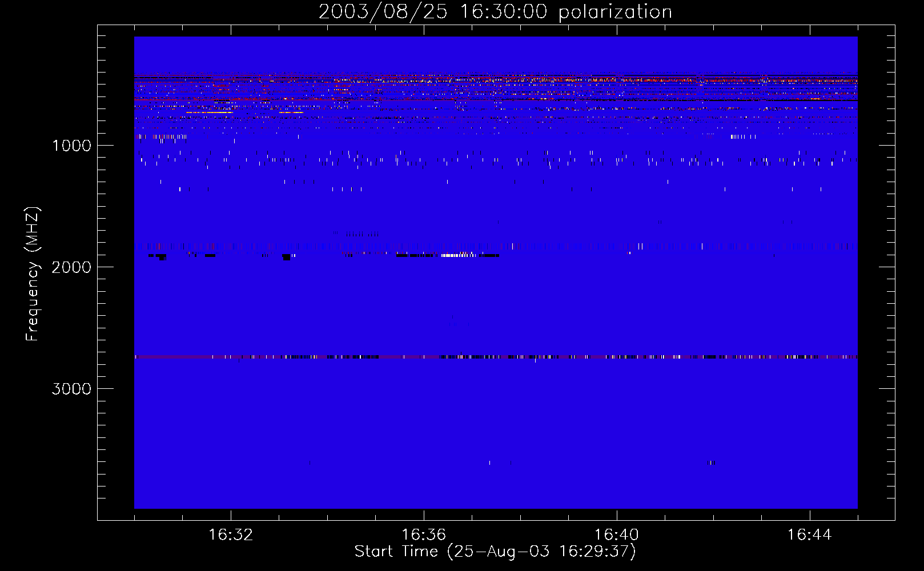Image resolution: width=924 pixels, height=571 pixels.
Task: Click the 2000 frequency tick label
Action: tap(71, 267)
